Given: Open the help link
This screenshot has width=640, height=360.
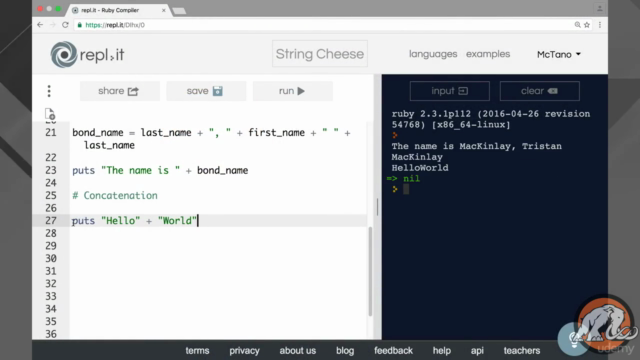Looking at the screenshot, I should [442, 351].
